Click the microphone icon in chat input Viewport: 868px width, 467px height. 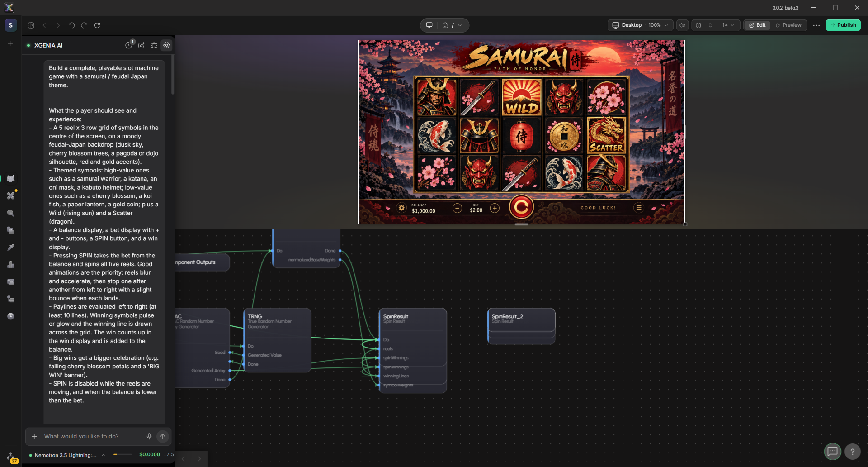pyautogui.click(x=149, y=436)
